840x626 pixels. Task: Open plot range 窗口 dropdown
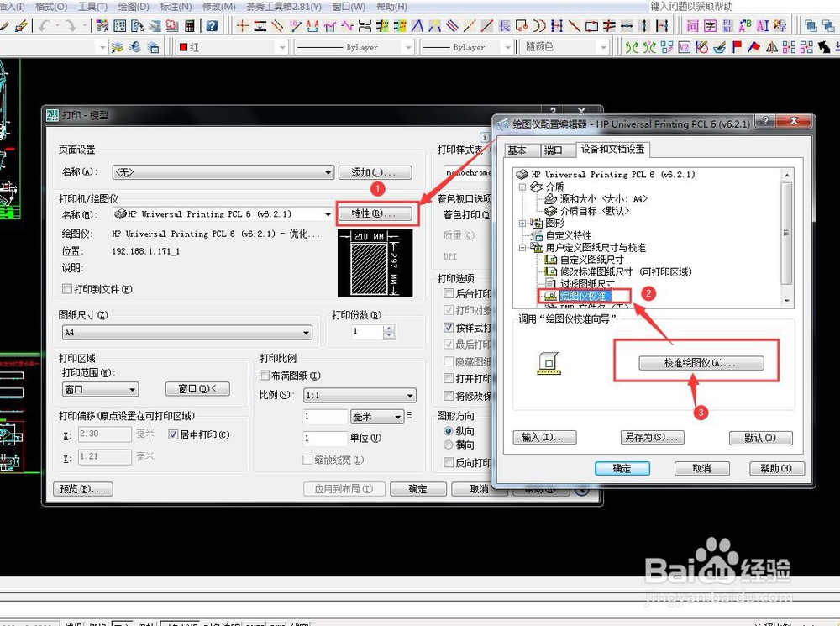click(x=100, y=389)
